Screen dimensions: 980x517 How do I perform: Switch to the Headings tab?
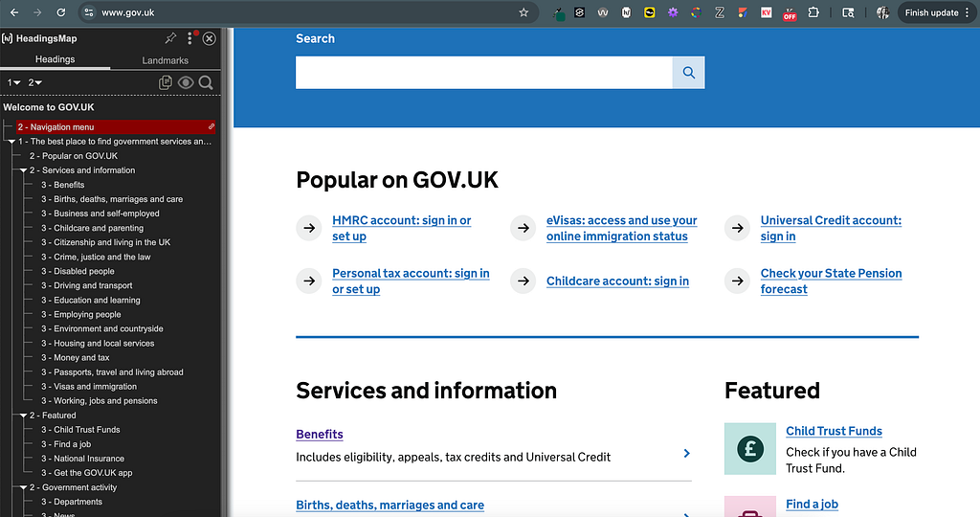55,59
